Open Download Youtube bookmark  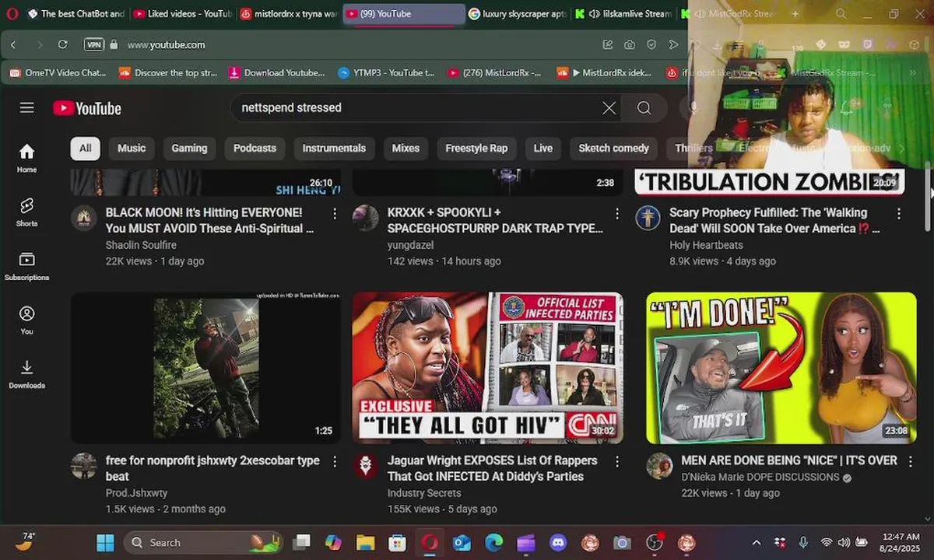(x=277, y=73)
